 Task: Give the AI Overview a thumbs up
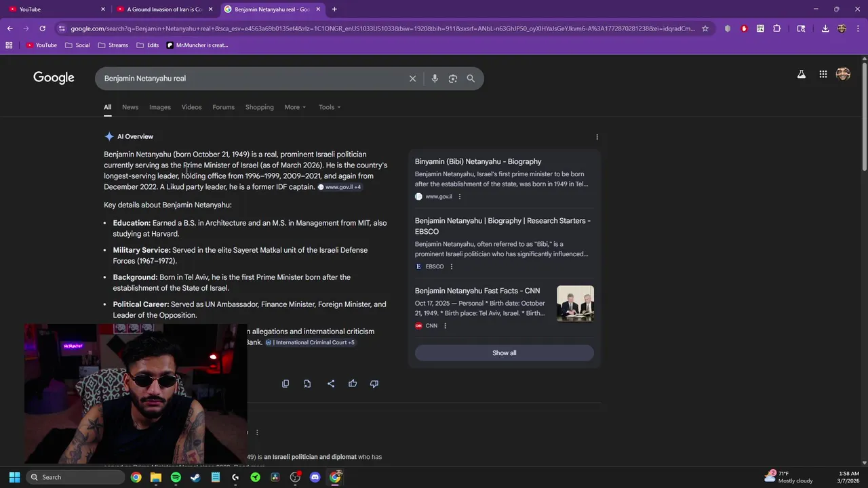pos(353,384)
